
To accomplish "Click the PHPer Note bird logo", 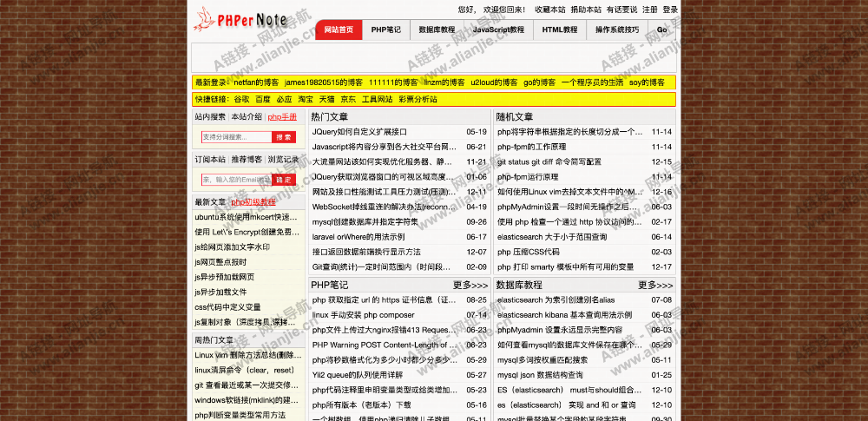I will tap(240, 20).
